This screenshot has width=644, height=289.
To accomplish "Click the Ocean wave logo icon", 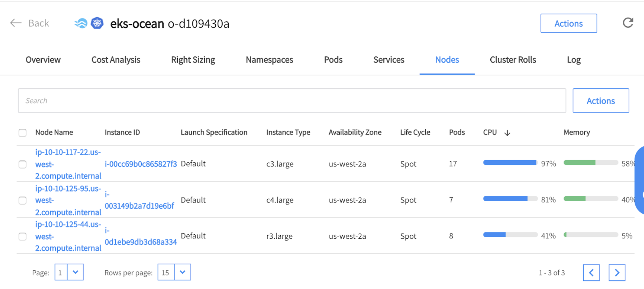I will pos(81,23).
